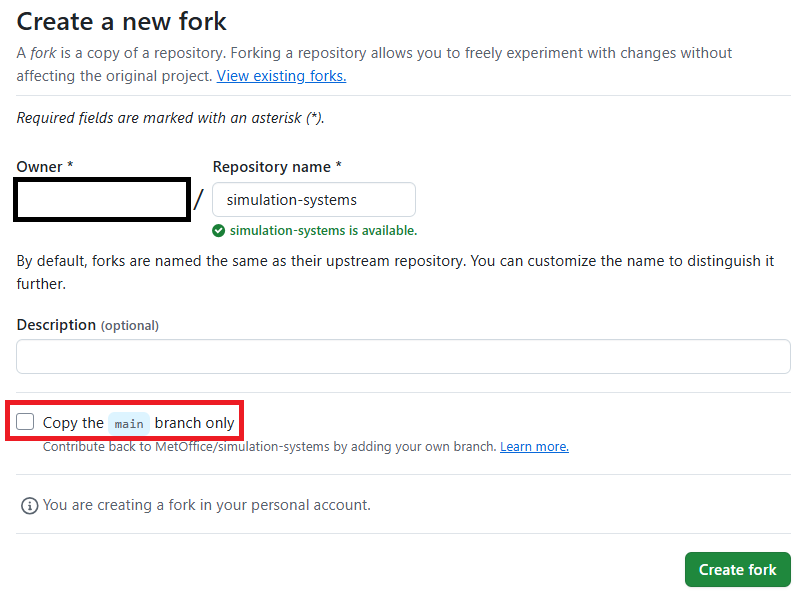Click the green availability checkmark icon
The image size is (802, 596).
tap(220, 230)
